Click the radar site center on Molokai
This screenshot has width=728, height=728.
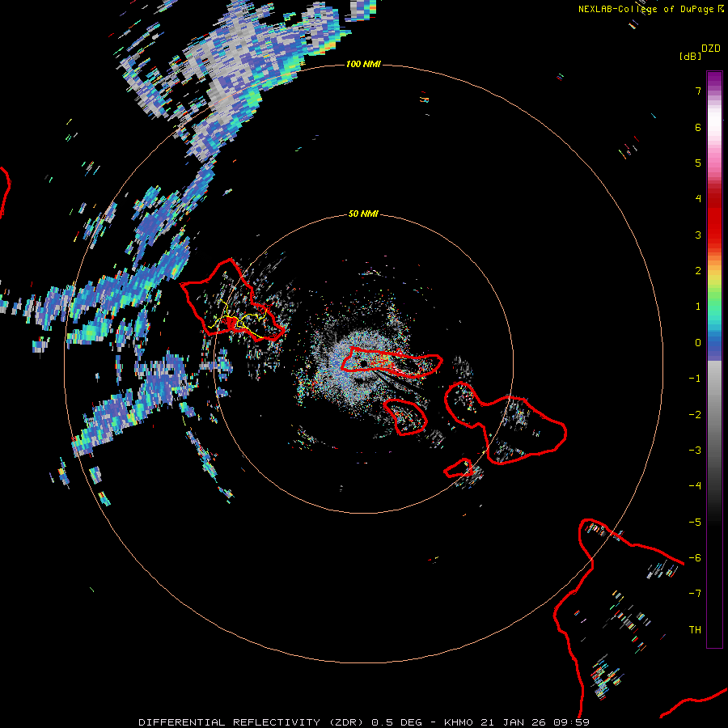pos(363,362)
